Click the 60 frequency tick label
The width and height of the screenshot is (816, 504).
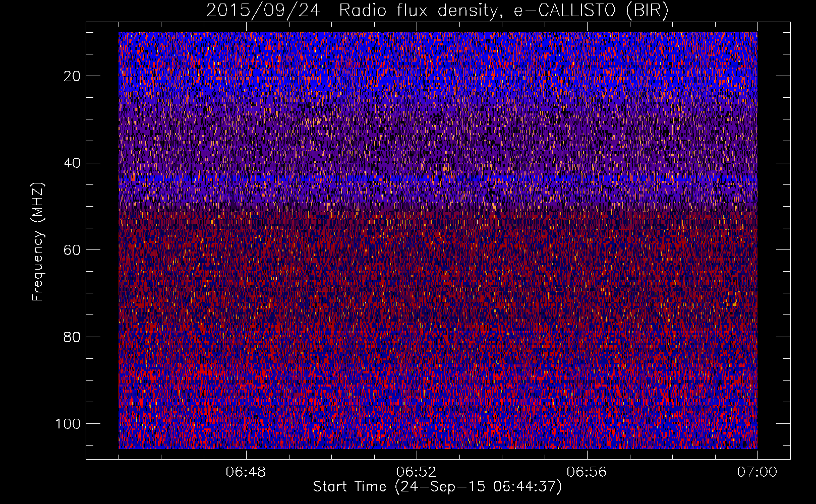coord(73,250)
